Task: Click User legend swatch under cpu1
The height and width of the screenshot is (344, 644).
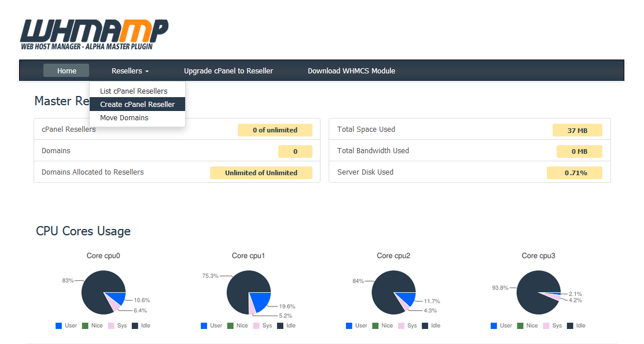Action: tap(204, 325)
